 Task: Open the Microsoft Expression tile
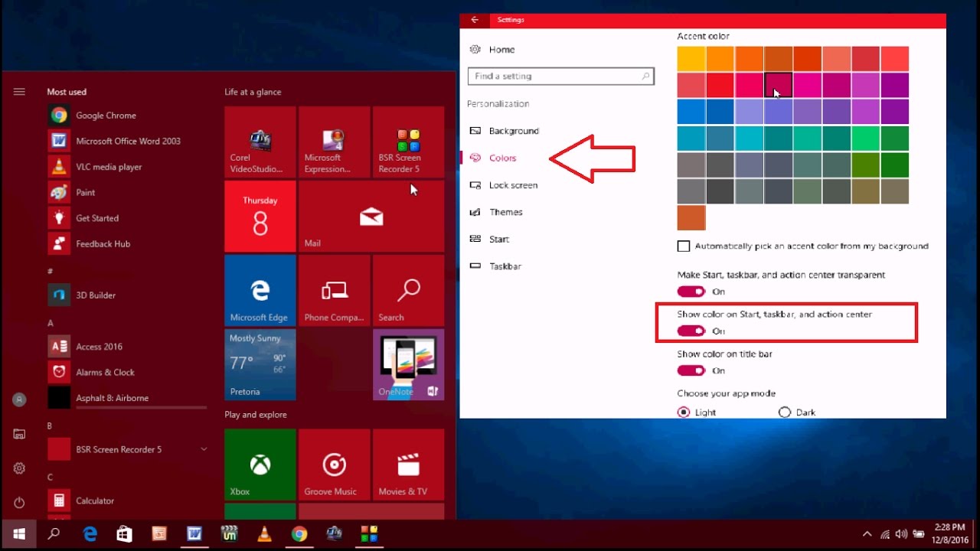pyautogui.click(x=334, y=142)
